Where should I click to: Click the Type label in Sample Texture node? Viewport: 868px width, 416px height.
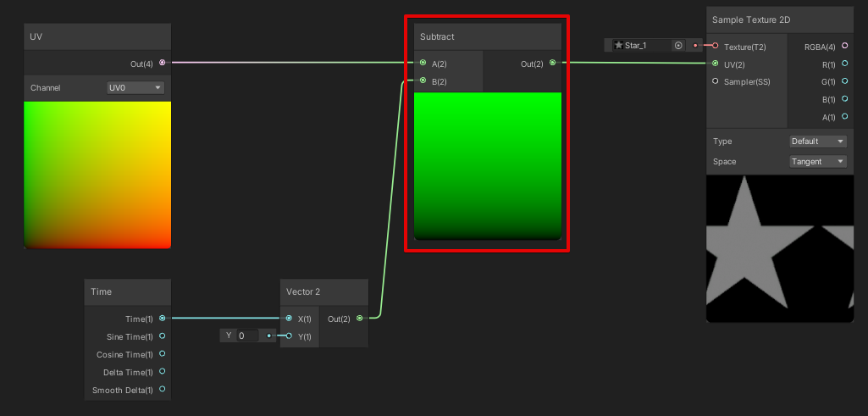point(722,141)
